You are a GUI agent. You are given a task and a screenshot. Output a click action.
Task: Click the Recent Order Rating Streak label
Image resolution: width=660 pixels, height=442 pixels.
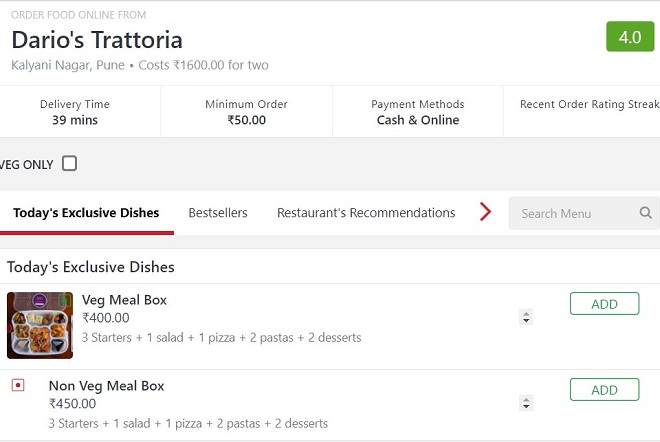pos(589,104)
